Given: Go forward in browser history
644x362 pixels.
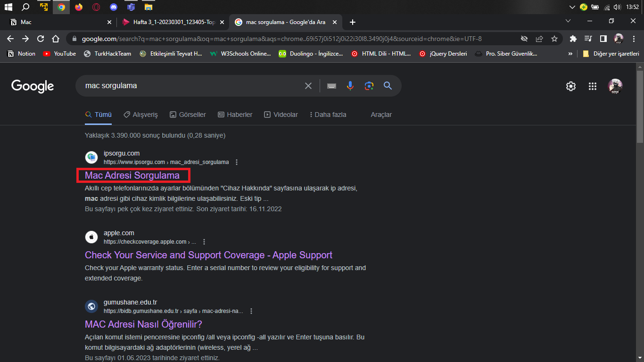Looking at the screenshot, I should coord(25,39).
